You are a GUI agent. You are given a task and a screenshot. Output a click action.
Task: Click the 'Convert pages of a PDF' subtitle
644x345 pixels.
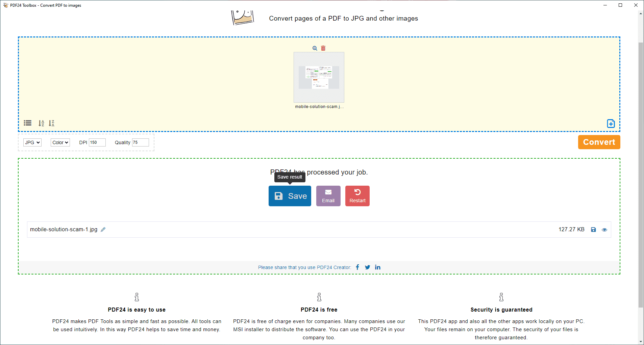[x=344, y=19]
